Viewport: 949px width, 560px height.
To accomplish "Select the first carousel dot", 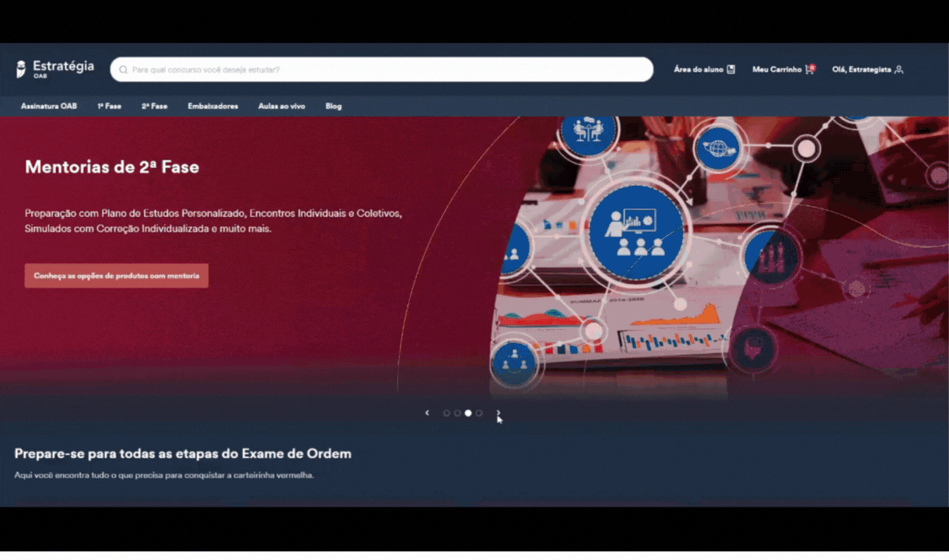I will pos(446,413).
